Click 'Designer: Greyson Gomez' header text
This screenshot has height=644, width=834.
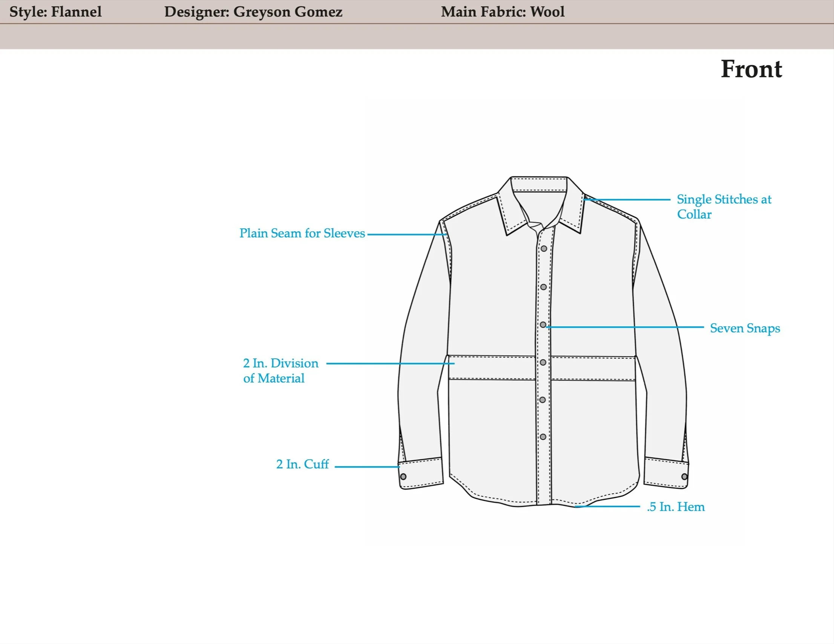pos(253,12)
